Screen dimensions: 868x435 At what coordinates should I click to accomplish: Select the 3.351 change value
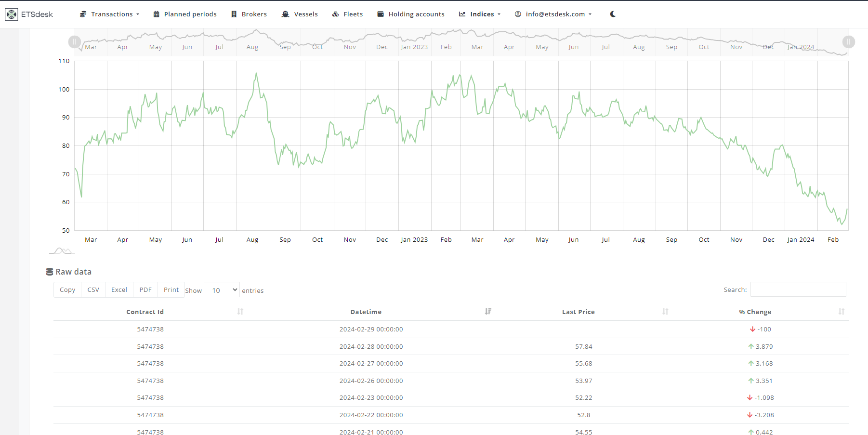pyautogui.click(x=764, y=381)
